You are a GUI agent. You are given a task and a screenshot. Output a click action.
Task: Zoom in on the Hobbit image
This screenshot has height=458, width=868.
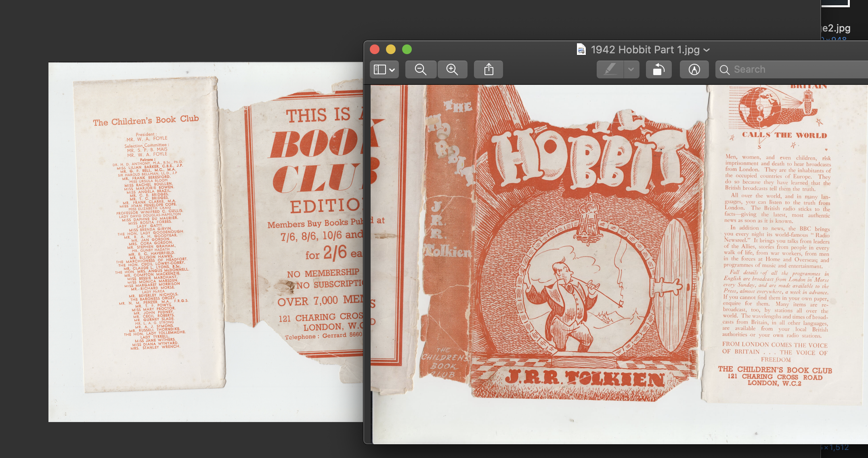coord(452,69)
